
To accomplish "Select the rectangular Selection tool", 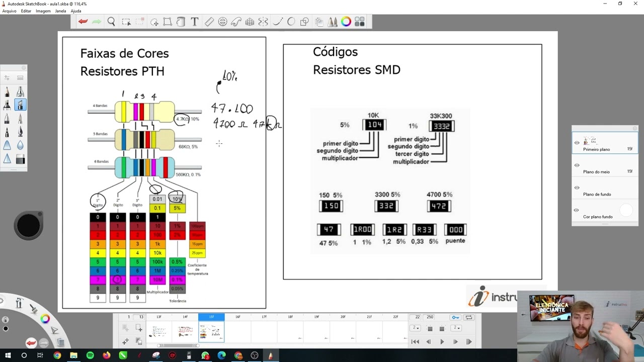I will [126, 22].
